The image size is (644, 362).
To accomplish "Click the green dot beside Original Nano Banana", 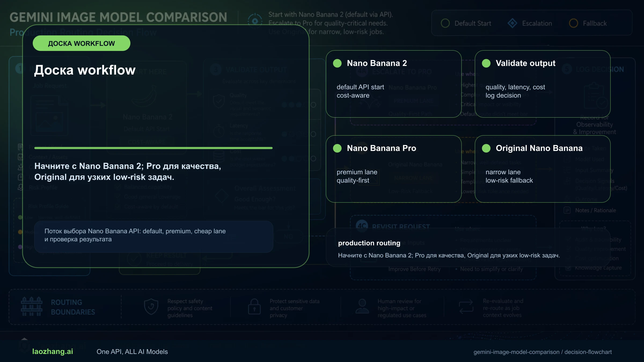I will (x=486, y=148).
